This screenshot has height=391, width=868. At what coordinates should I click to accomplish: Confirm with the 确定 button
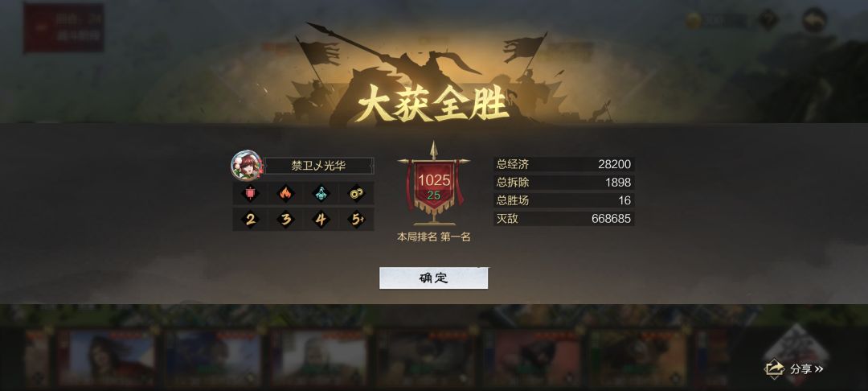coord(433,278)
